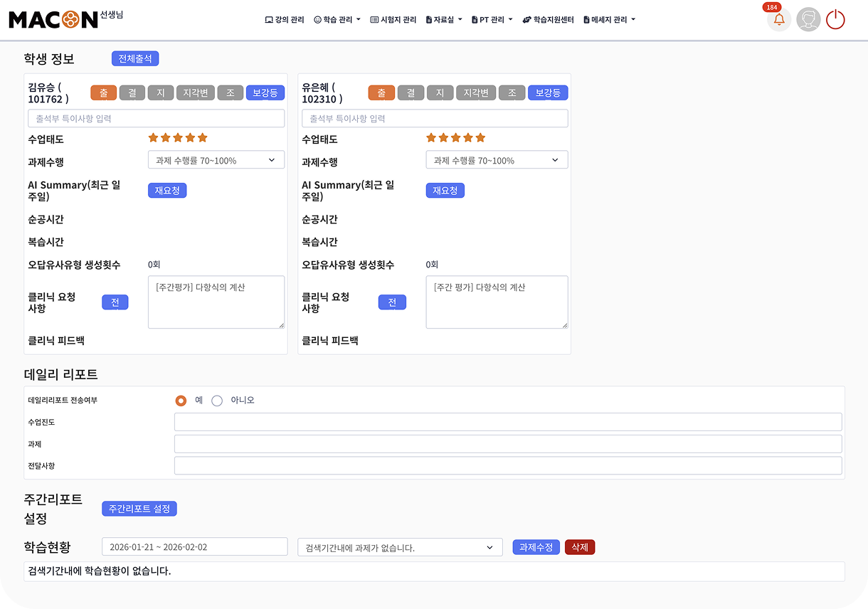
Task: Select 아니오 for 데일리리포트 전송여부
Action: coord(217,401)
